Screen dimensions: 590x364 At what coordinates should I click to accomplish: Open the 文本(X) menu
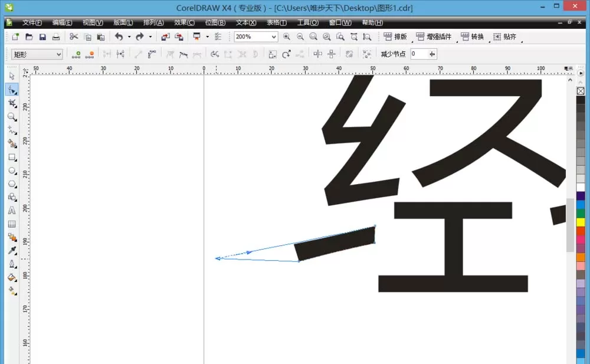pos(246,22)
